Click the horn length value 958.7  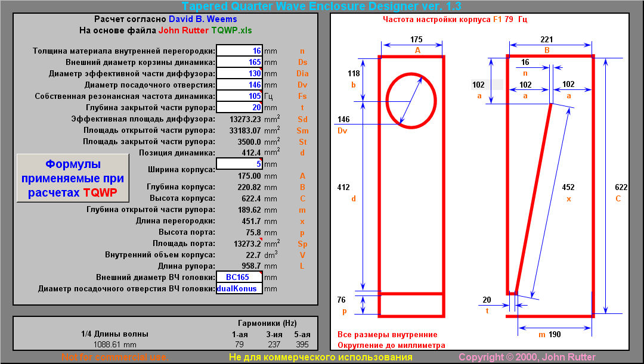click(251, 266)
